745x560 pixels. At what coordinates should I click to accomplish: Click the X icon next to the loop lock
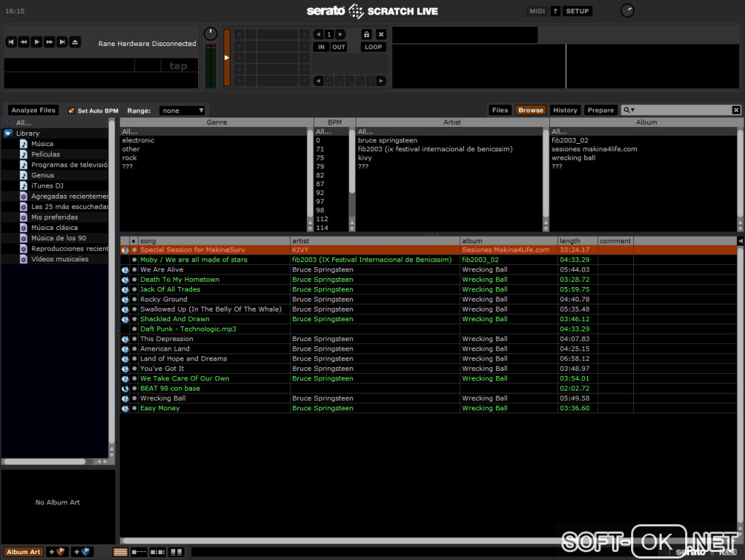tap(381, 34)
